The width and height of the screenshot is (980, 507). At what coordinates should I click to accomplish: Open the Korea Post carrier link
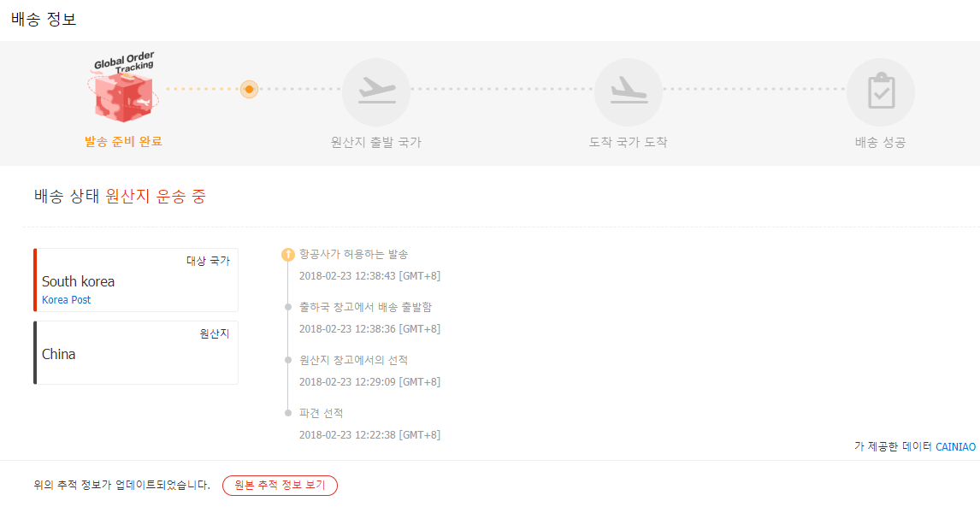(67, 300)
